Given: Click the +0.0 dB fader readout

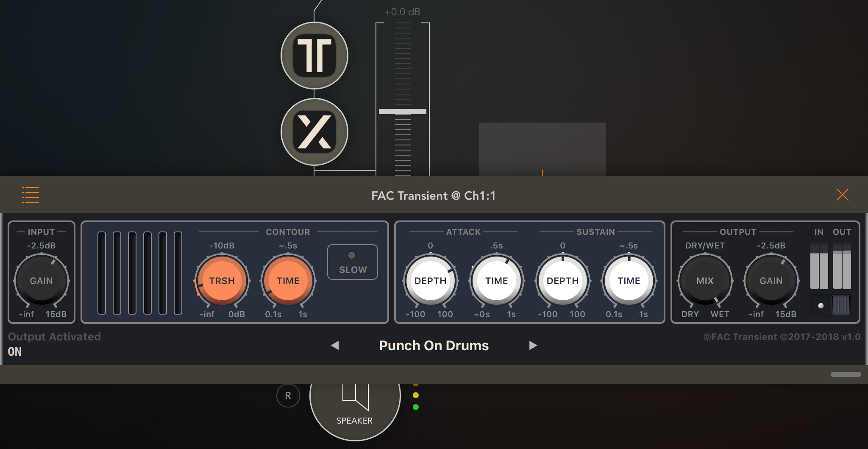Looking at the screenshot, I should pyautogui.click(x=403, y=12).
